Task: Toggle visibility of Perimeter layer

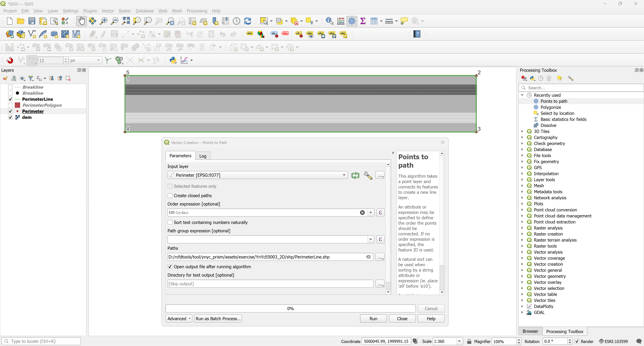Action: pyautogui.click(x=10, y=111)
